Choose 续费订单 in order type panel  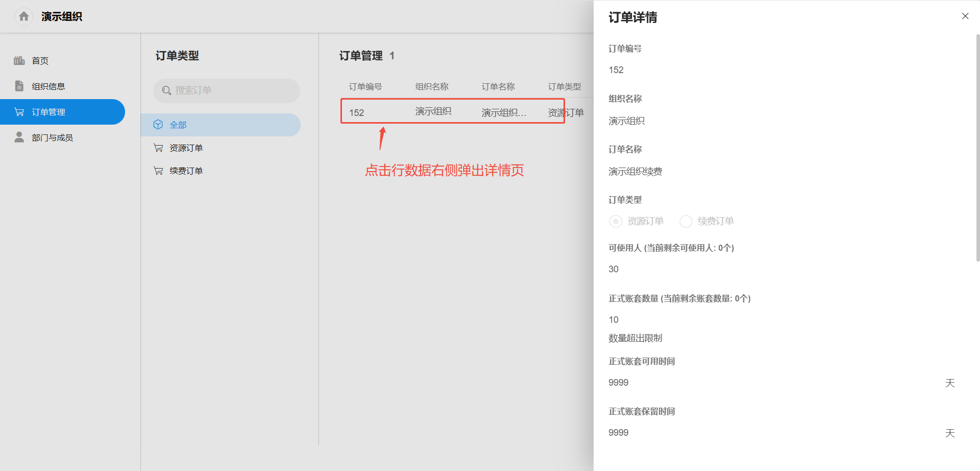tap(186, 170)
